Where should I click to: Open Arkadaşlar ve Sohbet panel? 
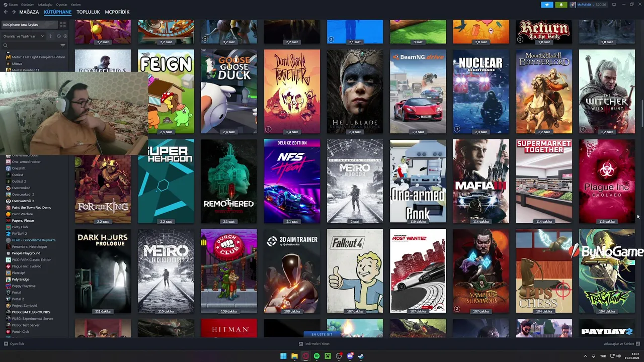[621, 344]
